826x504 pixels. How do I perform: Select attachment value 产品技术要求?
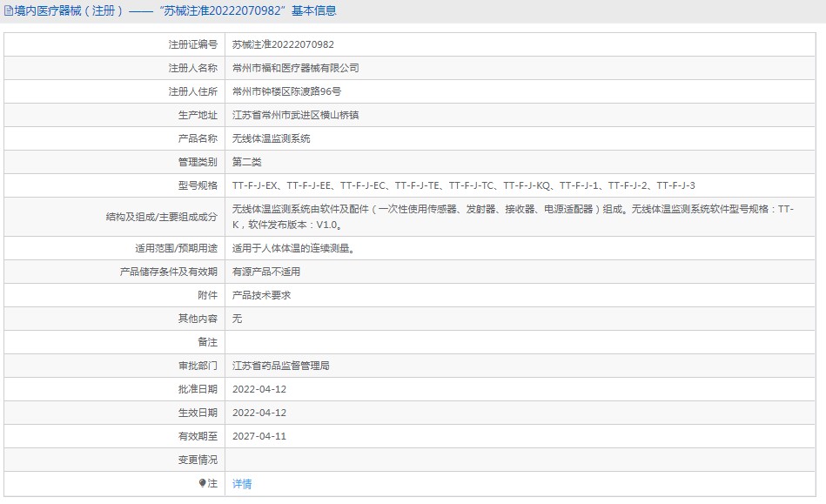click(x=261, y=295)
